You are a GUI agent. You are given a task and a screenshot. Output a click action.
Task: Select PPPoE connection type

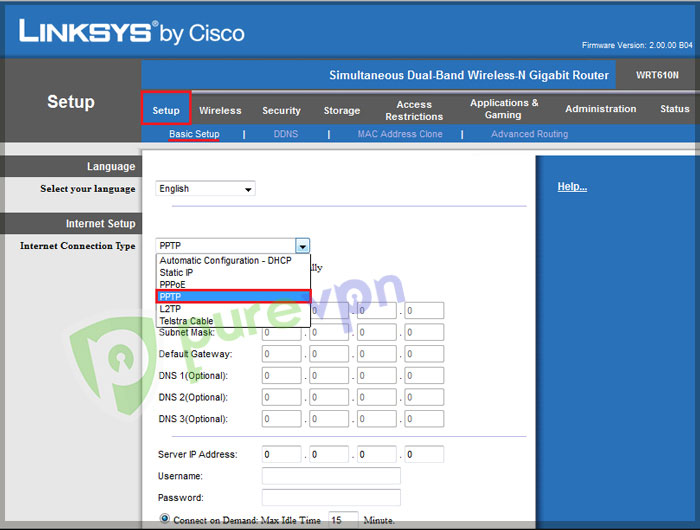click(x=233, y=284)
